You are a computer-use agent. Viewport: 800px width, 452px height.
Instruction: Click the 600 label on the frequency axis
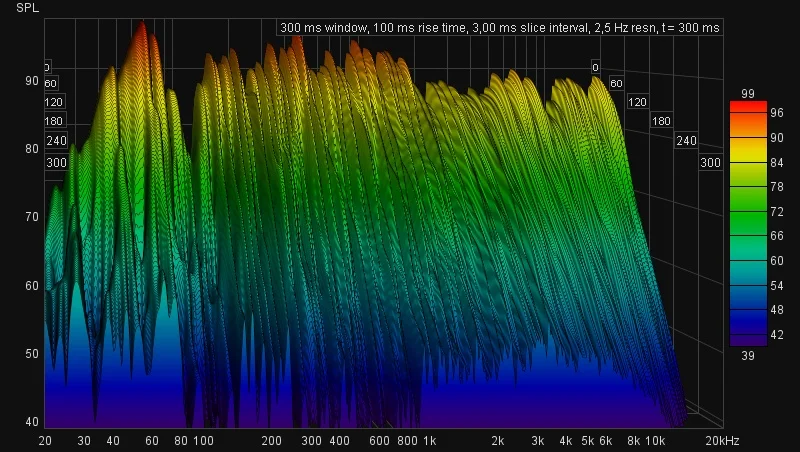tap(379, 441)
